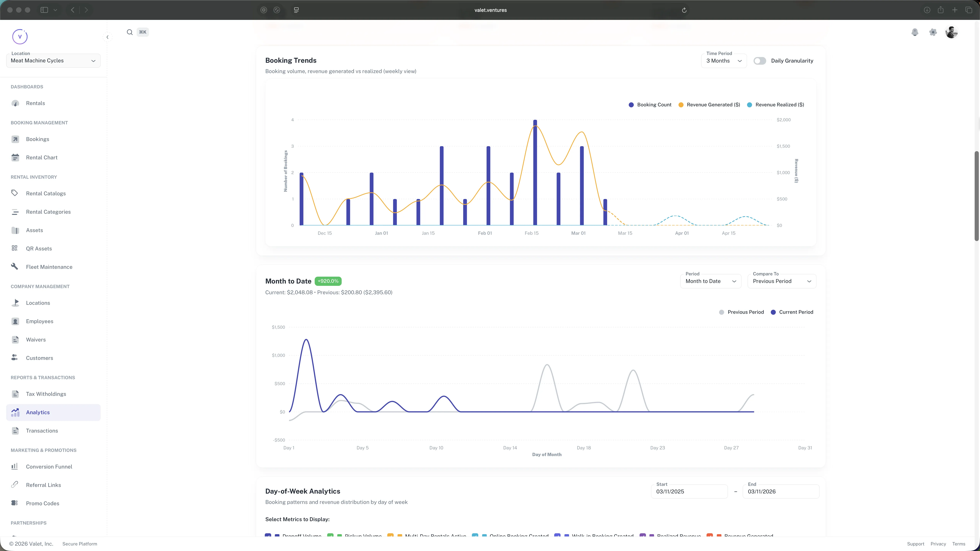Select the Rentals dashboard icon

(15, 103)
